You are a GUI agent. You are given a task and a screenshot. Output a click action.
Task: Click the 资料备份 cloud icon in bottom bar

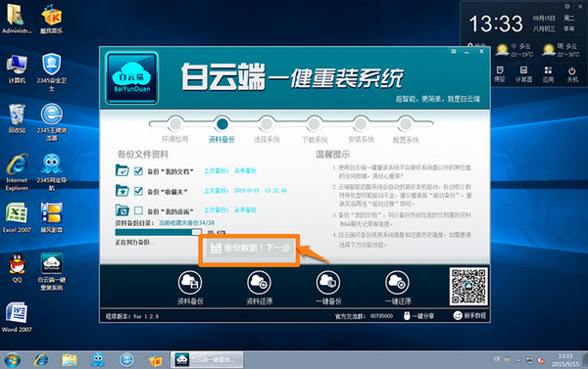point(190,282)
